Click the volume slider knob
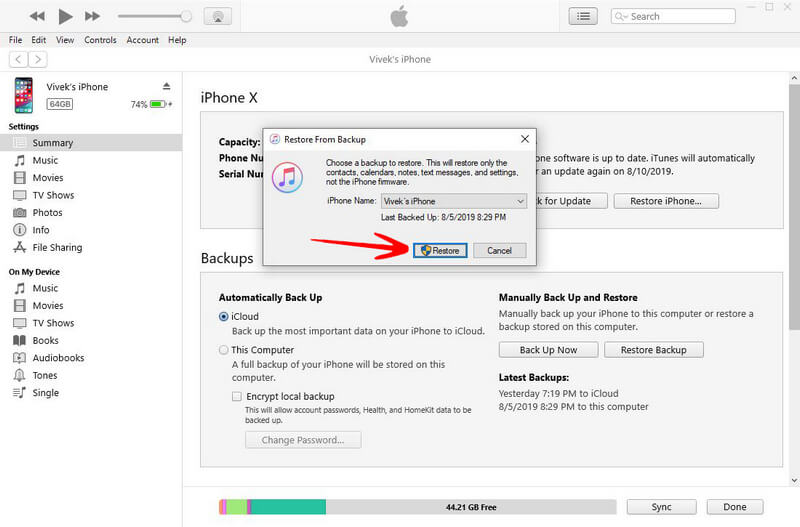 pyautogui.click(x=186, y=16)
